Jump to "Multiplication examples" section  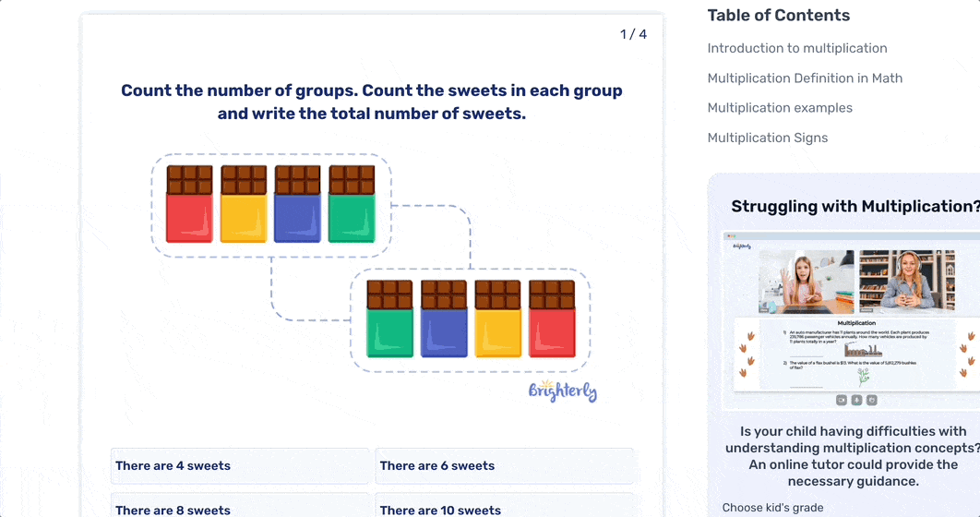[780, 108]
